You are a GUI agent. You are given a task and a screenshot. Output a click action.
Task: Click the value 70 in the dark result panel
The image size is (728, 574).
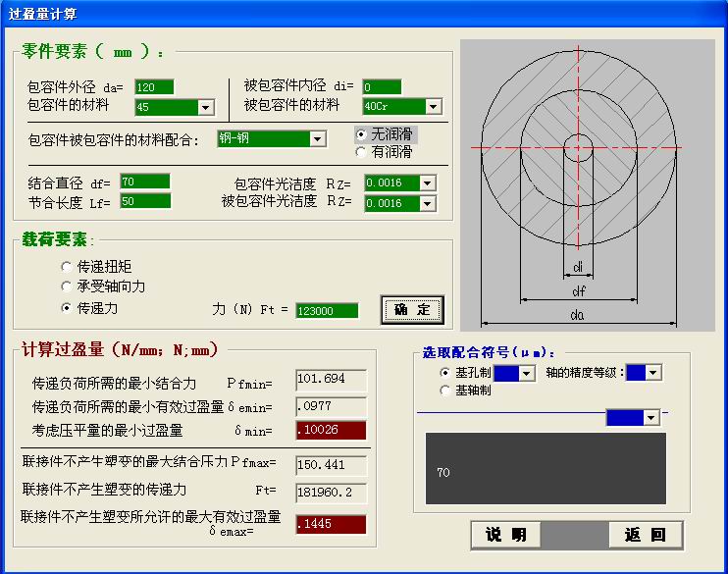[443, 473]
